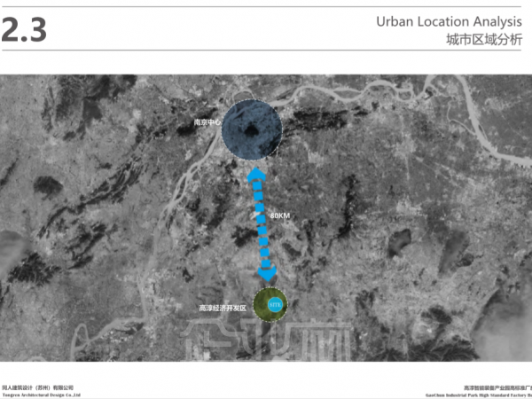The height and width of the screenshot is (399, 532).
Task: Click the 城市区域分析 subtitle text
Action: [x=484, y=40]
